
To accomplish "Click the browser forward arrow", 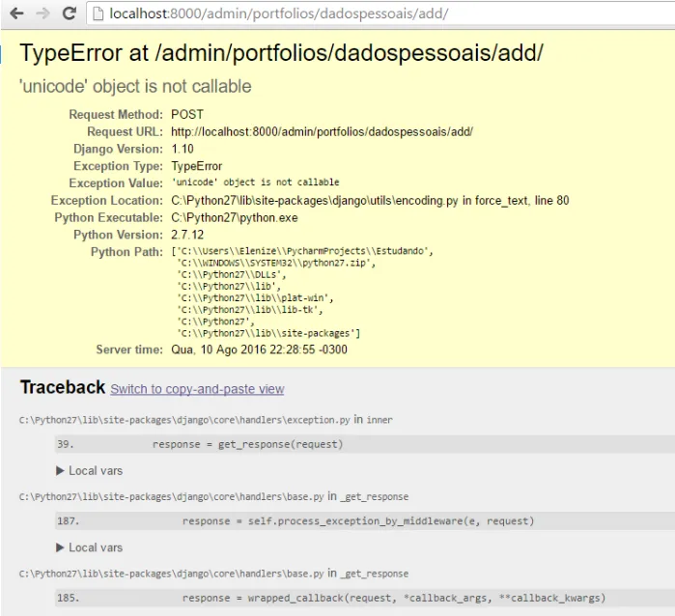I will click(42, 14).
